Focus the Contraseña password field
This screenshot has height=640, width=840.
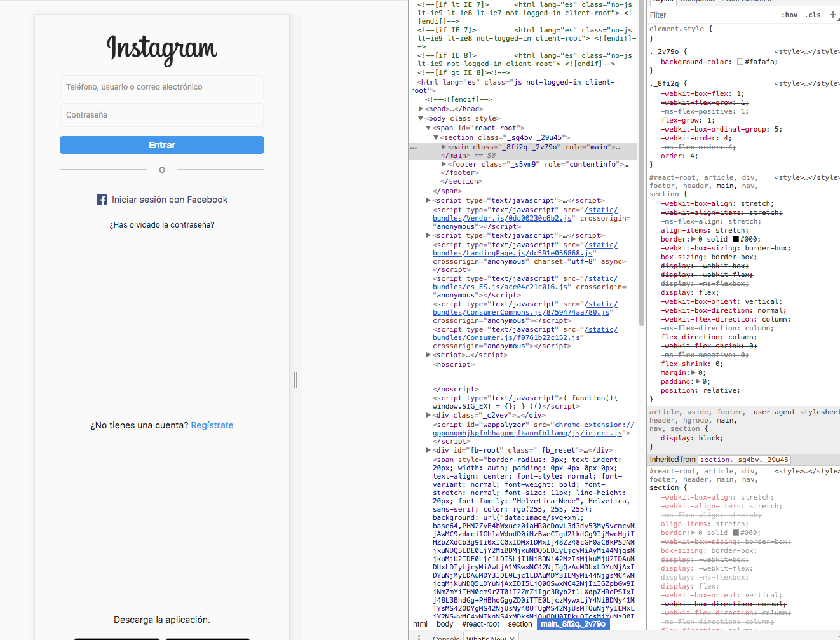pos(162,115)
